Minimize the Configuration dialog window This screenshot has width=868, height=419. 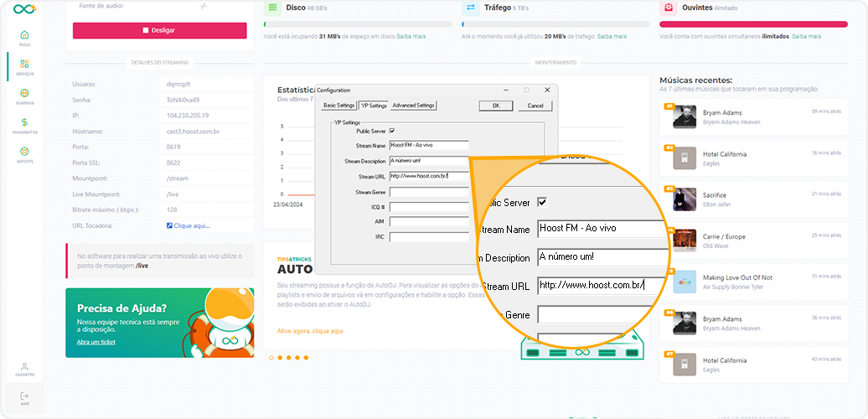506,91
